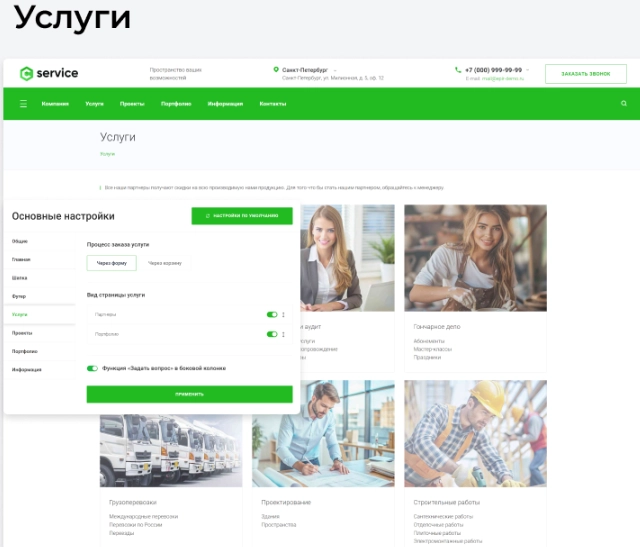Click the Международные перевозки sub-link
This screenshot has height=547, width=640.
pyautogui.click(x=143, y=516)
